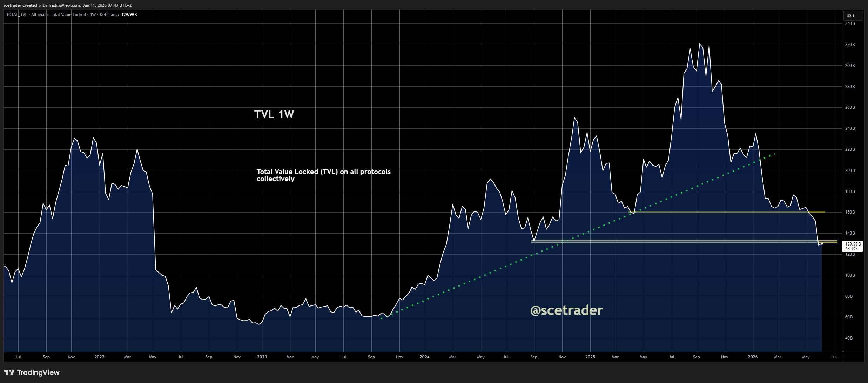Image resolution: width=868 pixels, height=383 pixels.
Task: Click the 129.99B current price tag
Action: point(853,244)
